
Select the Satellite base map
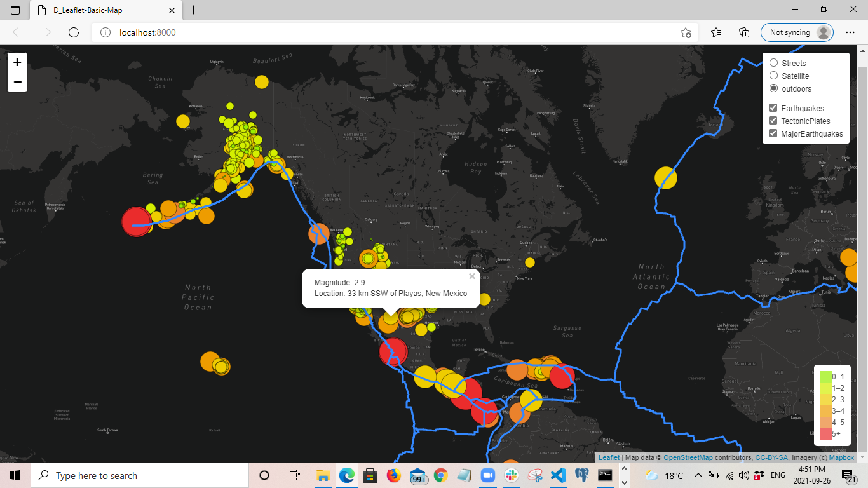[773, 76]
